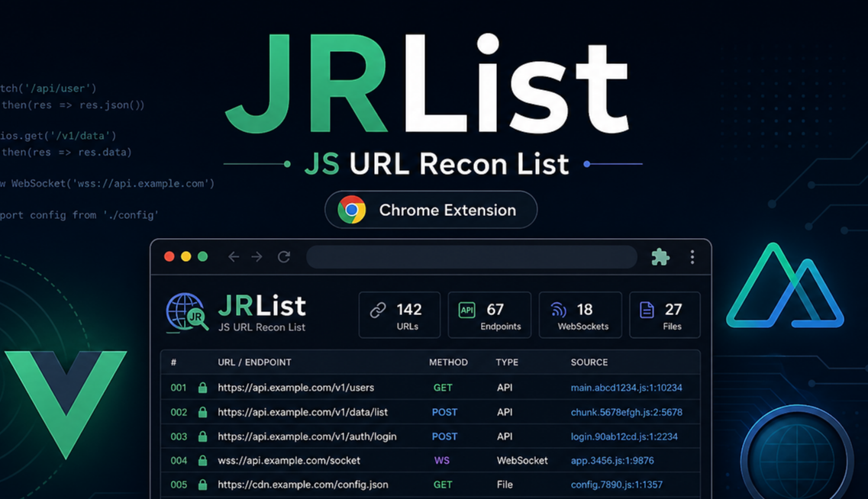Click lock icon in row 005
The height and width of the screenshot is (499, 868).
[202, 485]
